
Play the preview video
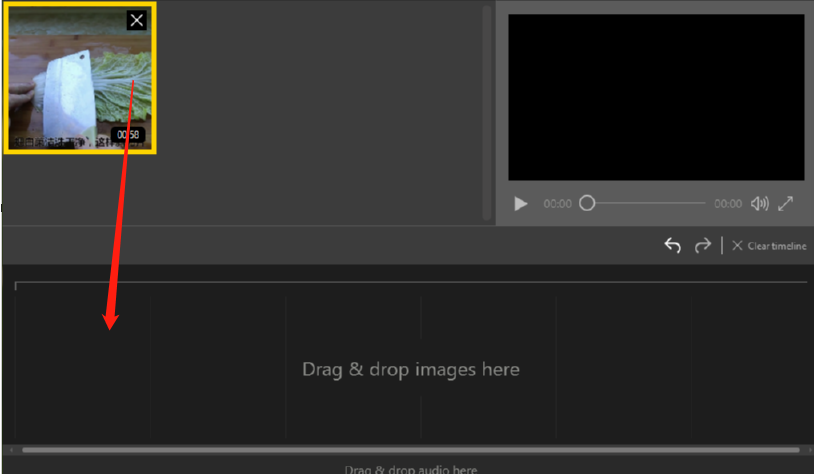pos(521,204)
